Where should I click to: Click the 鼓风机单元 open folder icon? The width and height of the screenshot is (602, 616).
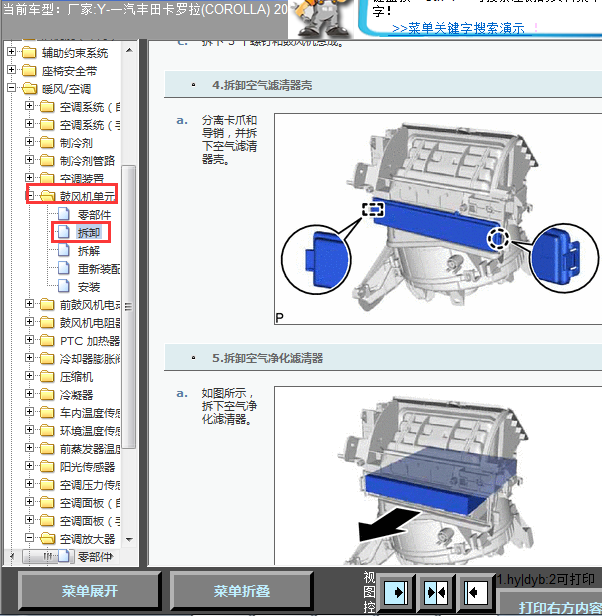(48, 196)
